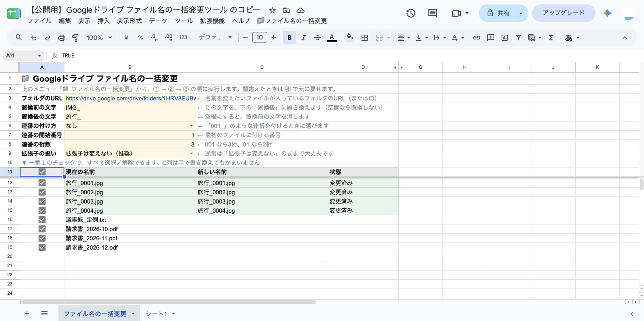Screen dimensions: 644x321
Task: Open ファイル名の一括変更 sheet tab menu
Action: point(133,314)
